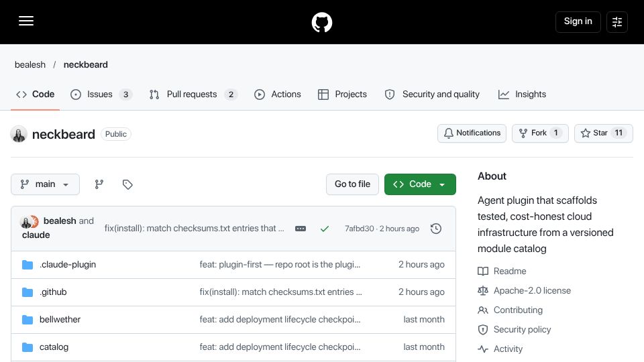This screenshot has height=362, width=644.
Task: Expand the main branch dropdown
Action: (45, 184)
